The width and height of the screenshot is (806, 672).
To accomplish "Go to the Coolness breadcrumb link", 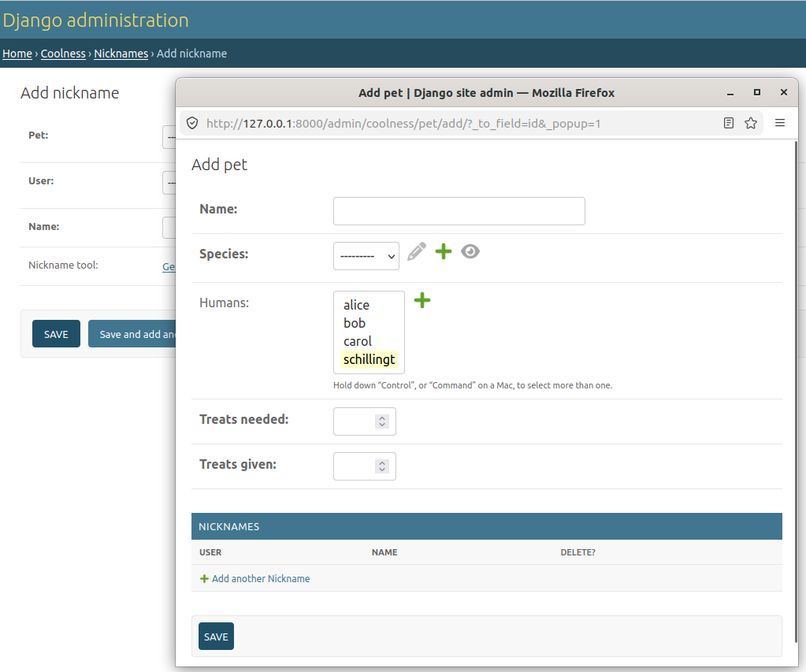I will [63, 54].
